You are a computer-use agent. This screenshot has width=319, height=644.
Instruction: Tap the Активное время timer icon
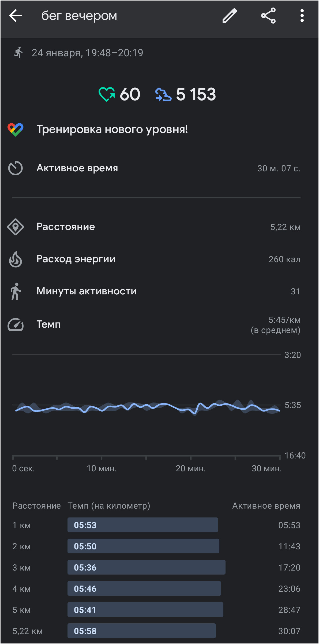click(x=16, y=168)
